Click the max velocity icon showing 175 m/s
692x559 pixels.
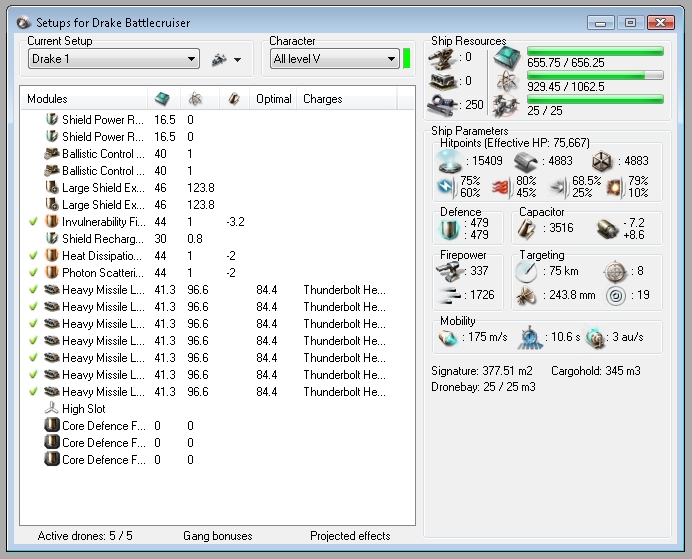(448, 338)
